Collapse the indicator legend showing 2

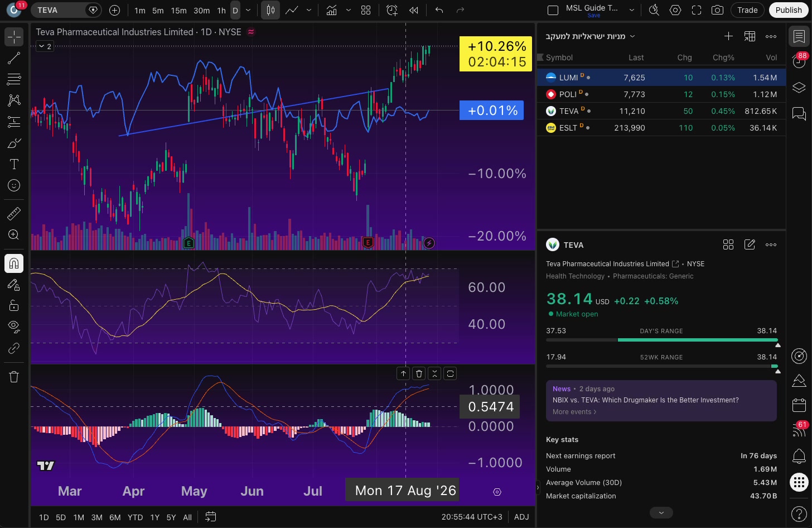point(45,46)
